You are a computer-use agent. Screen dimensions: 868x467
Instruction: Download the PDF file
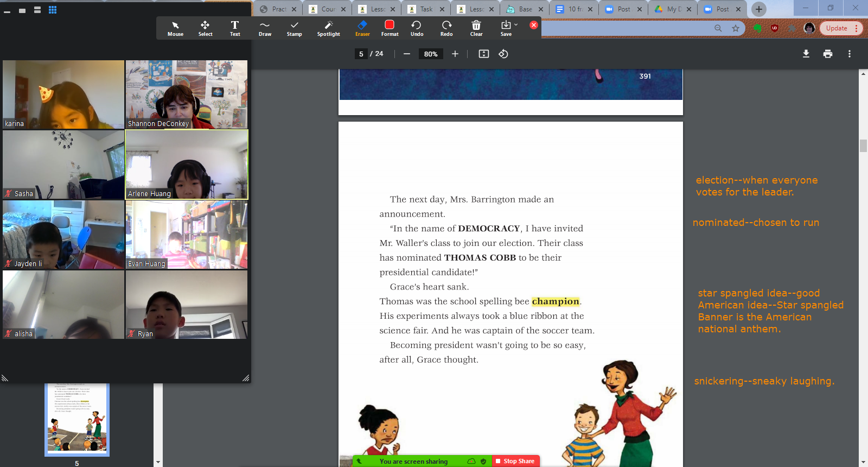tap(806, 54)
